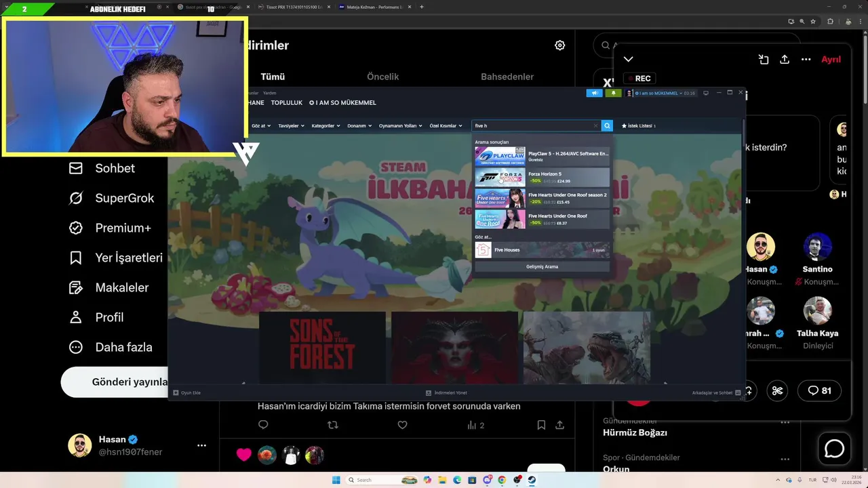Select the Tissot PRX browser tab

pos(293,7)
